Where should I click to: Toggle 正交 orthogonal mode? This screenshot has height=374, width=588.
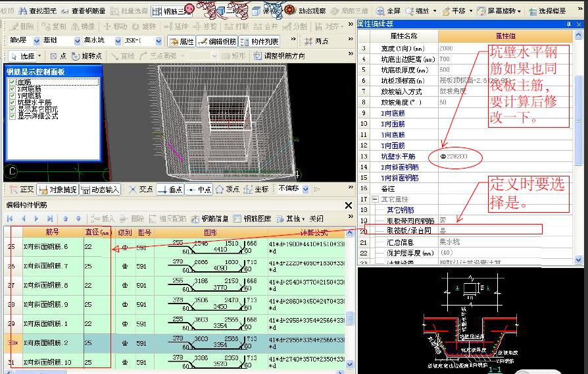point(22,190)
